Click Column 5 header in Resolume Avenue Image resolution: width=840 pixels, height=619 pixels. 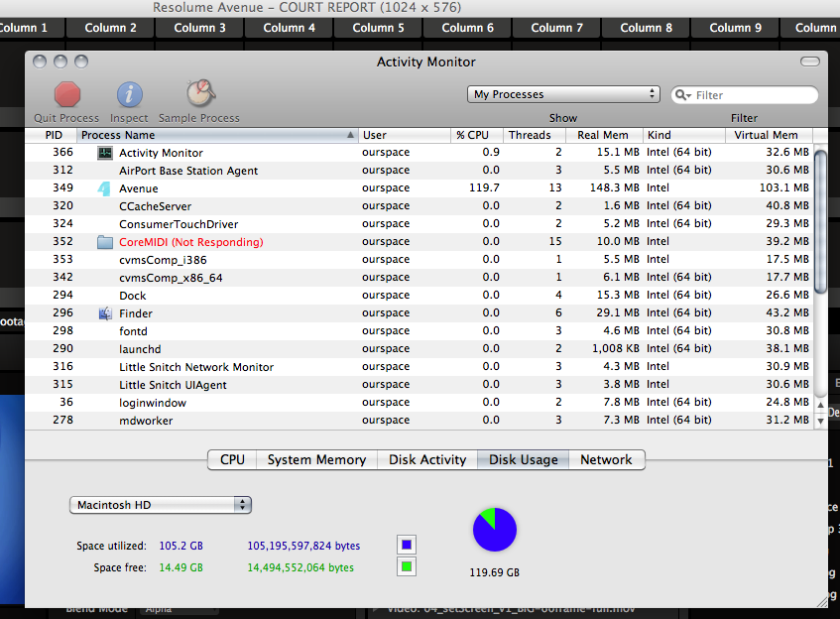pos(378,28)
